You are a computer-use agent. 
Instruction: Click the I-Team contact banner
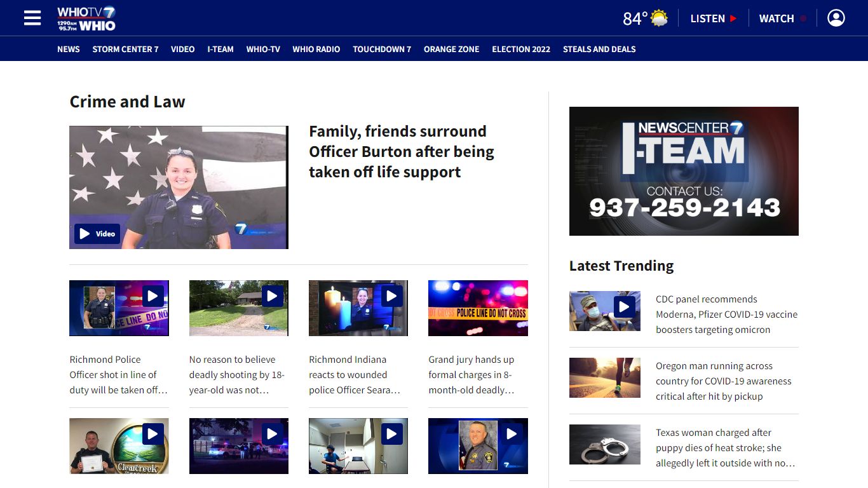pos(684,171)
